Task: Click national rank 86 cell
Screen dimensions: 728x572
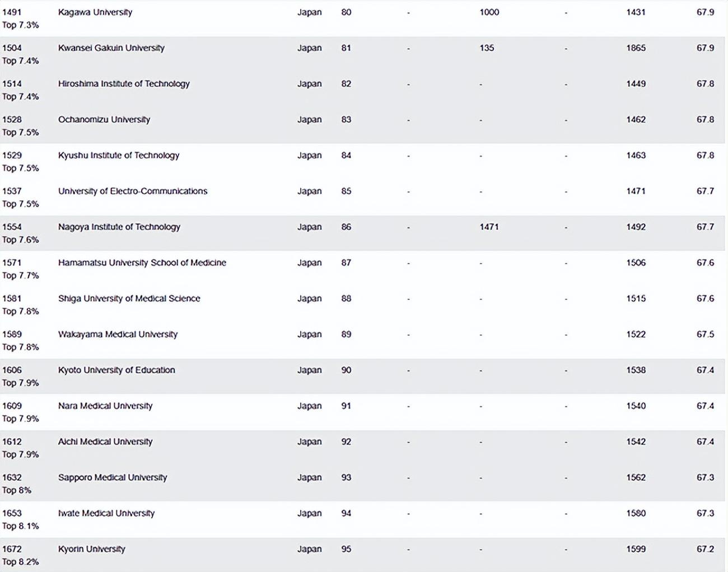Action: pyautogui.click(x=346, y=227)
